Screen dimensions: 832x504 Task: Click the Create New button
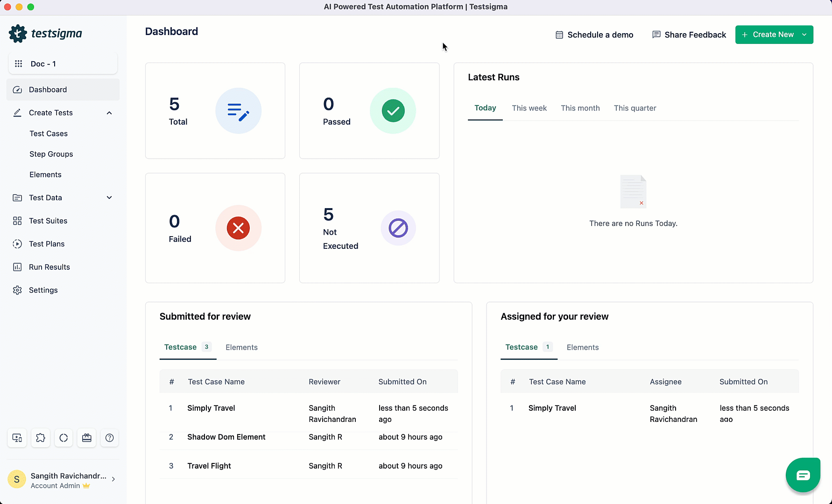[x=774, y=35]
